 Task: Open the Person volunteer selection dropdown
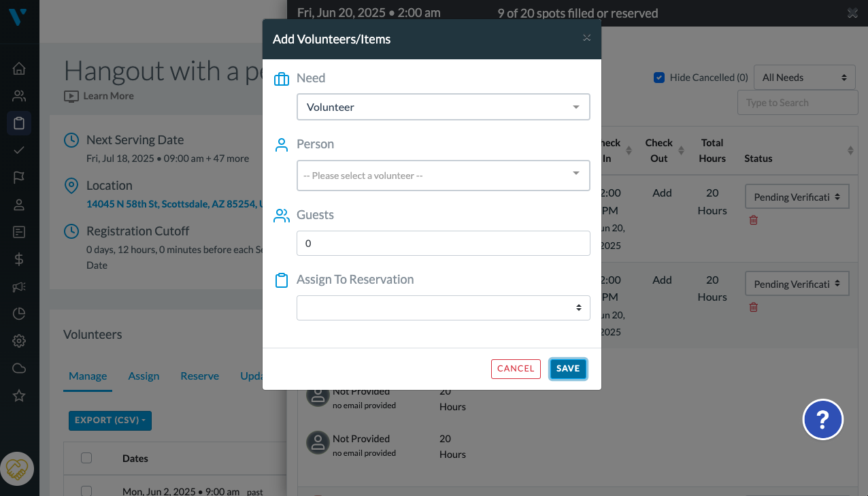(x=444, y=176)
